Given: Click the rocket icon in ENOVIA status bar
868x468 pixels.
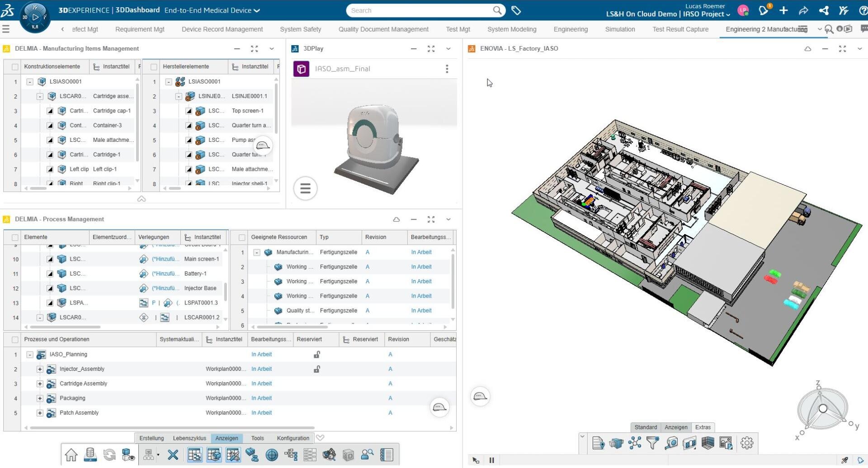Looking at the screenshot, I should tap(844, 460).
